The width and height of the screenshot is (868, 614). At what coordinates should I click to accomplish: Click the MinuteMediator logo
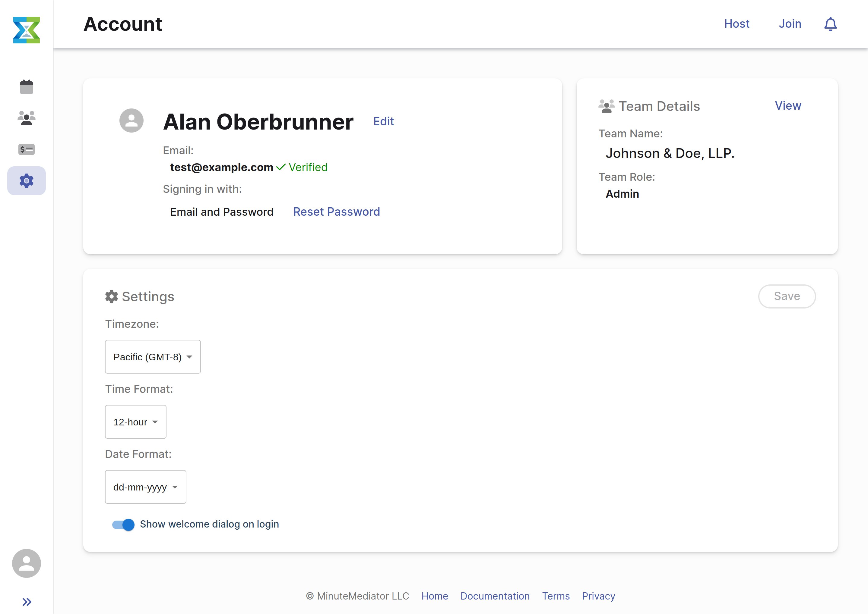(26, 30)
